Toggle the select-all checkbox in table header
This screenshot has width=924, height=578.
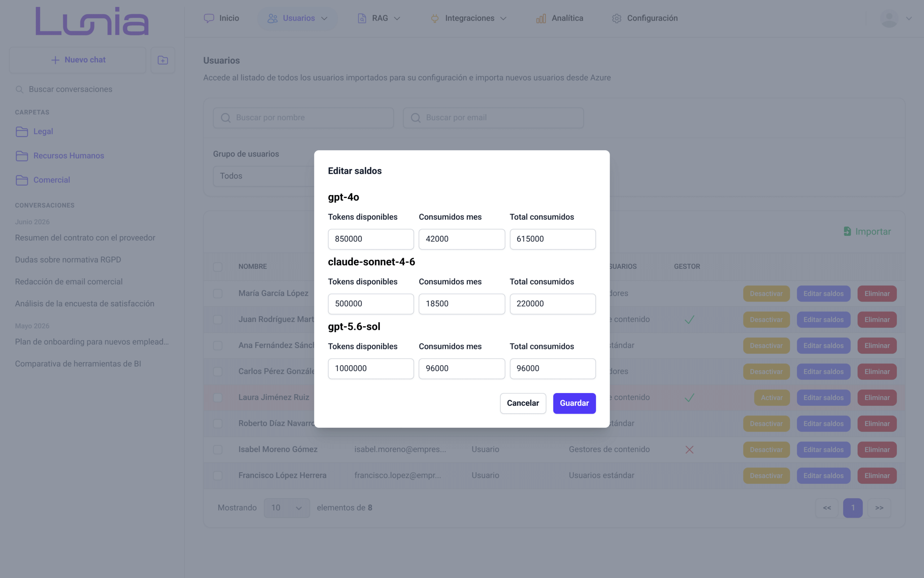pyautogui.click(x=218, y=267)
